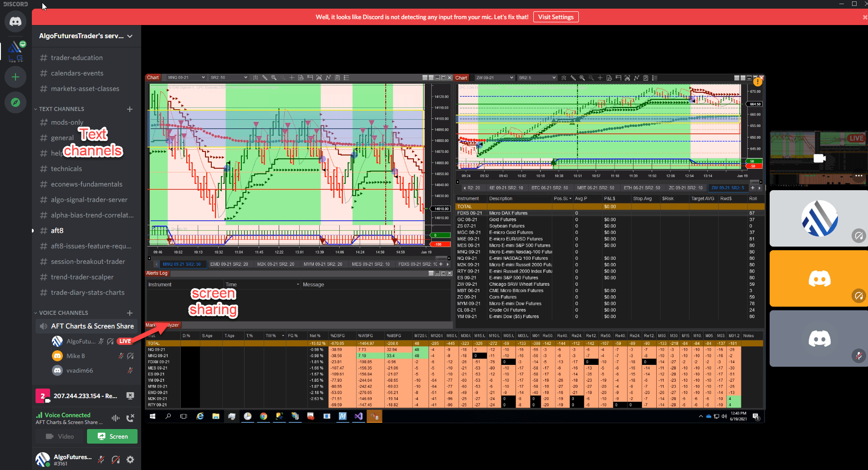Click zoom in magnifier on ZW chart toolbar

pos(582,78)
